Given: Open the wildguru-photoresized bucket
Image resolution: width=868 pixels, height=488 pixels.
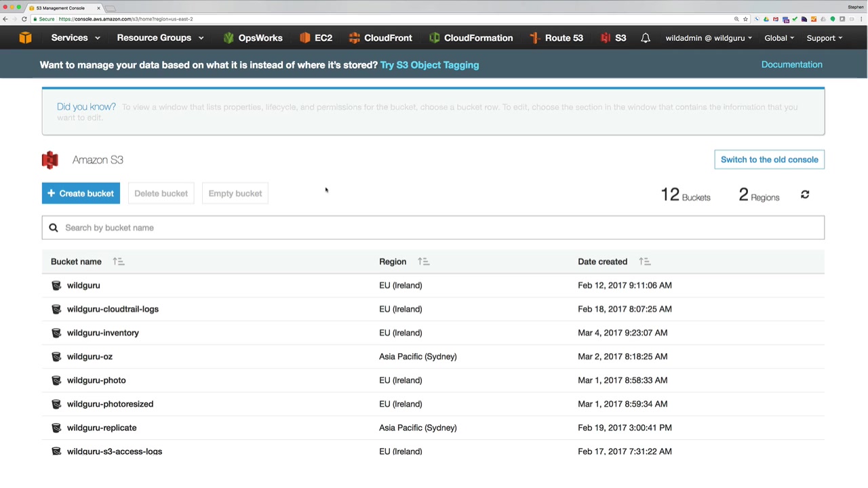Looking at the screenshot, I should [110, 404].
